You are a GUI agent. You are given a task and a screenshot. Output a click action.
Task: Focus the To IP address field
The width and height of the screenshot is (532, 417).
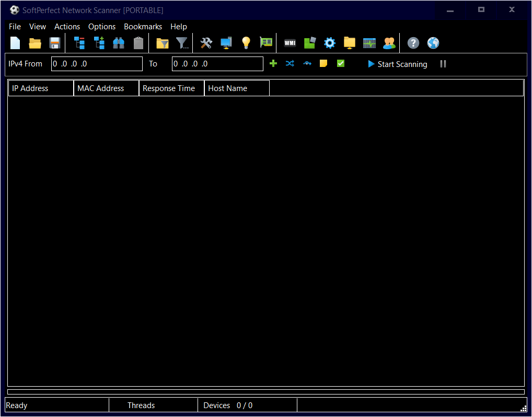tap(217, 64)
